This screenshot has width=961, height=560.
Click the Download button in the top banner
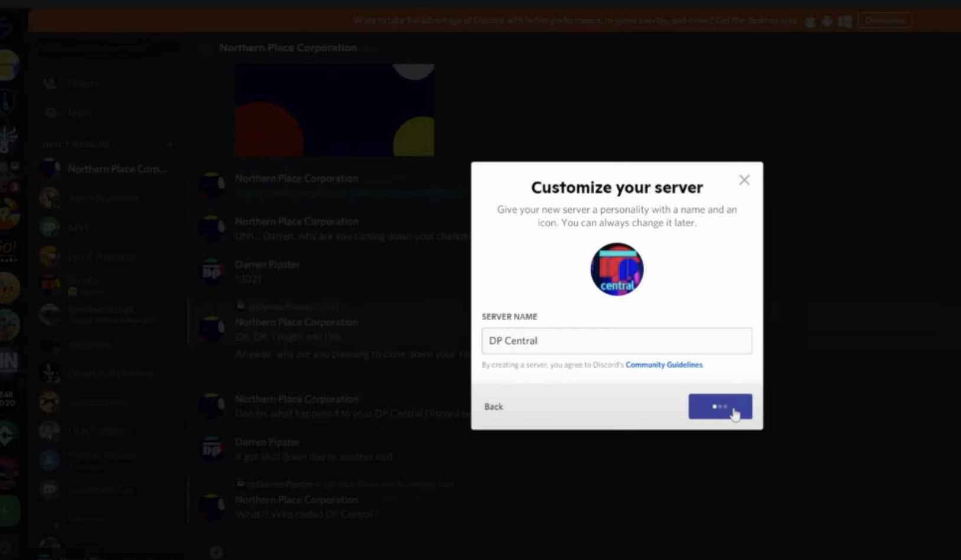(884, 21)
